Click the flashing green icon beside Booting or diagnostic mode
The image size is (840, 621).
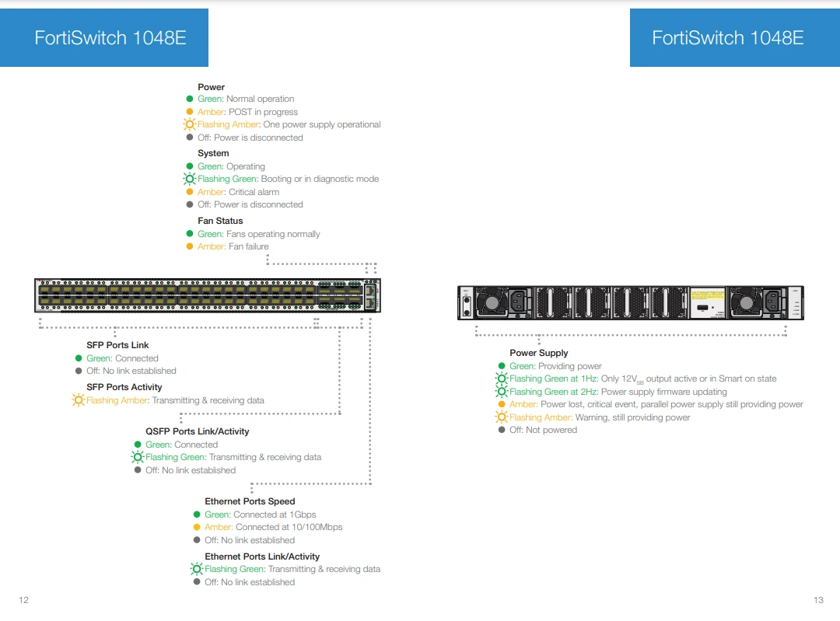(189, 179)
